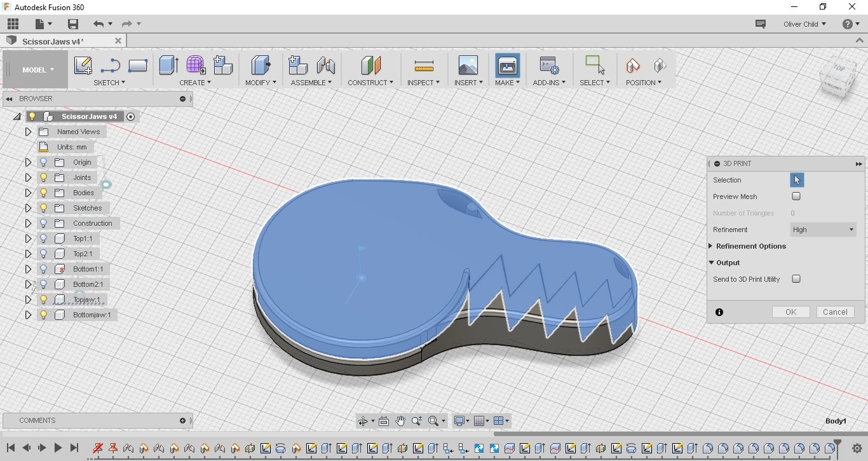Open the SKETCH menu

(109, 83)
